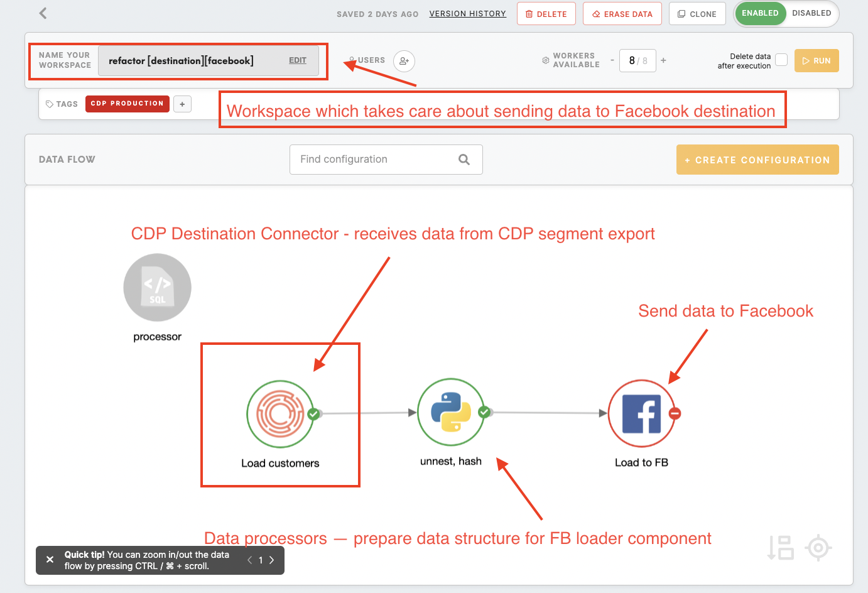
Task: Open the Version History link
Action: (467, 14)
